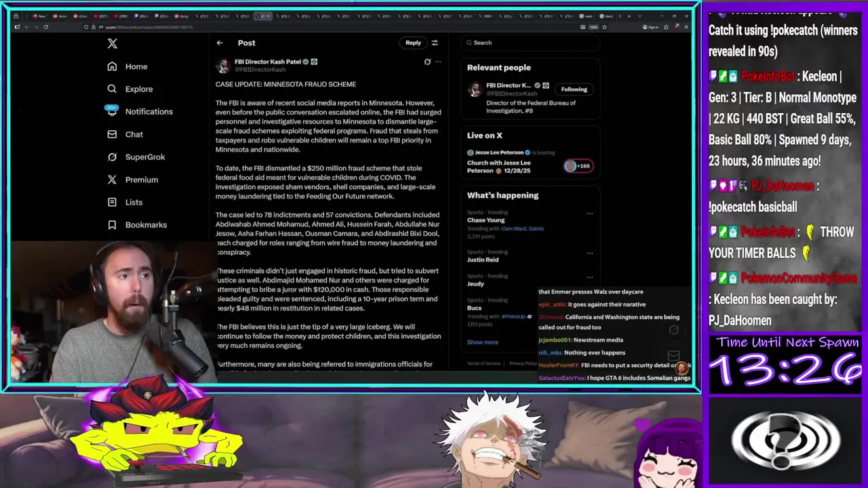This screenshot has height=488, width=868.
Task: Go back with the Post arrow
Action: click(220, 43)
